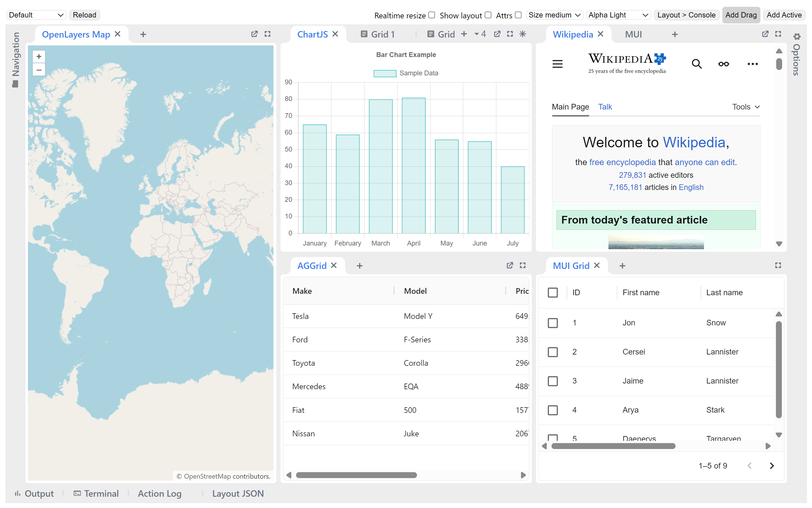Click the Wikipedia search magnifier icon
The width and height of the screenshot is (812, 508).
click(x=697, y=64)
